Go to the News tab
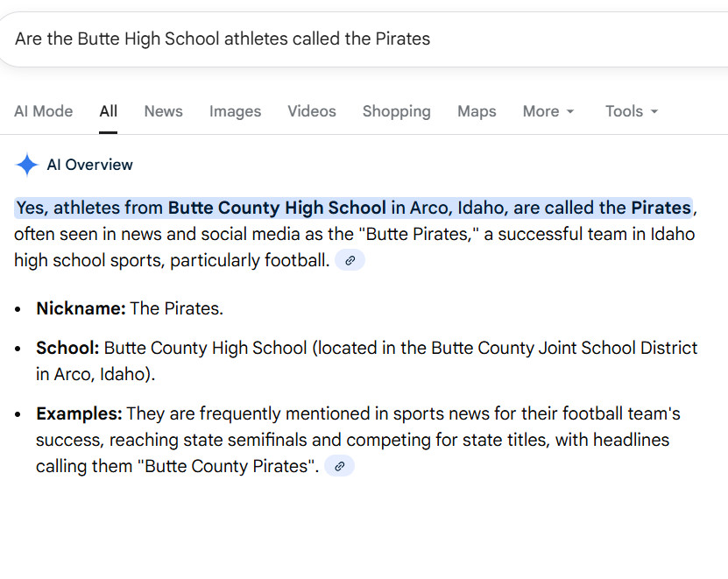The image size is (728, 579). coord(163,111)
